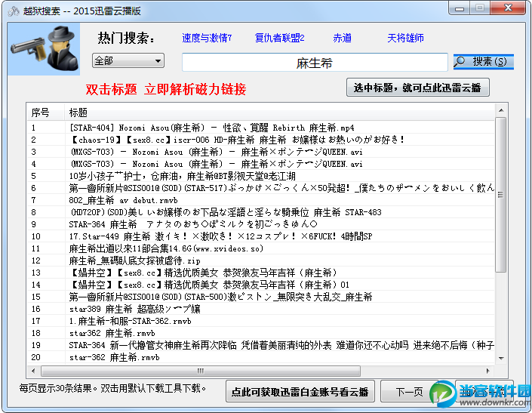Select row 12 ending in .zip
532x413 pixels.
point(260,260)
